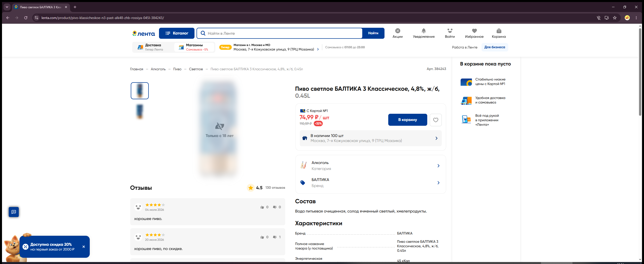
Task: Click the store icon in availability row
Action: [x=305, y=138]
